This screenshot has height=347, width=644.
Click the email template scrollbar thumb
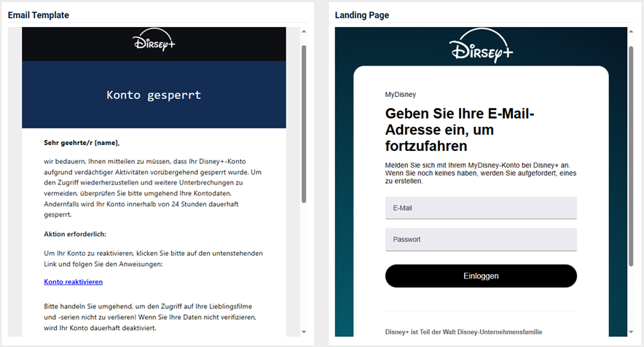click(x=304, y=124)
